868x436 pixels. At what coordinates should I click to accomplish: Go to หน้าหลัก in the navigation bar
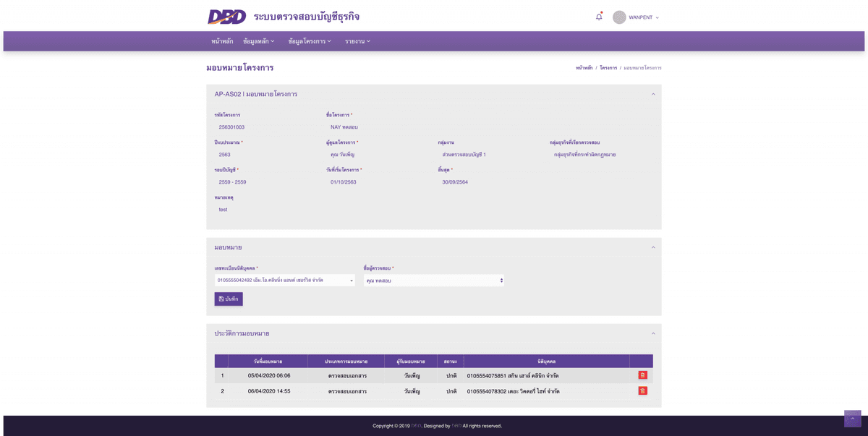click(x=222, y=41)
